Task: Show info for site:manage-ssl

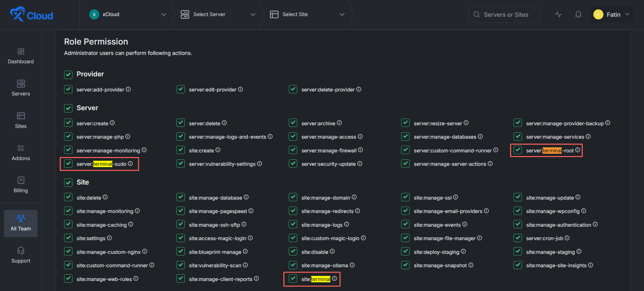Action: coord(455,197)
